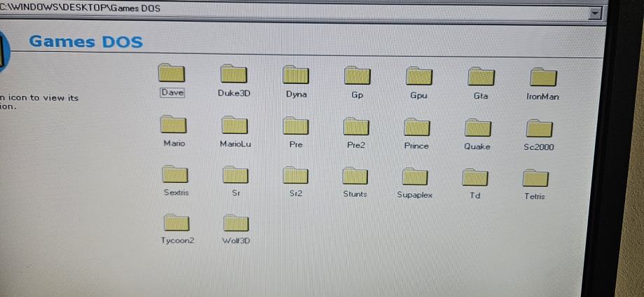Click the MarioLu name label
The image size is (644, 297).
pos(235,144)
